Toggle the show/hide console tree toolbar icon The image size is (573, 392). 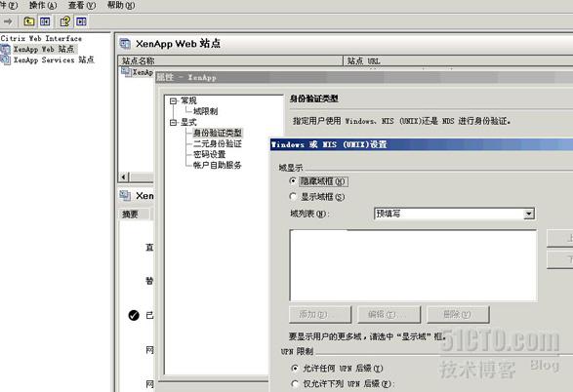coord(45,21)
